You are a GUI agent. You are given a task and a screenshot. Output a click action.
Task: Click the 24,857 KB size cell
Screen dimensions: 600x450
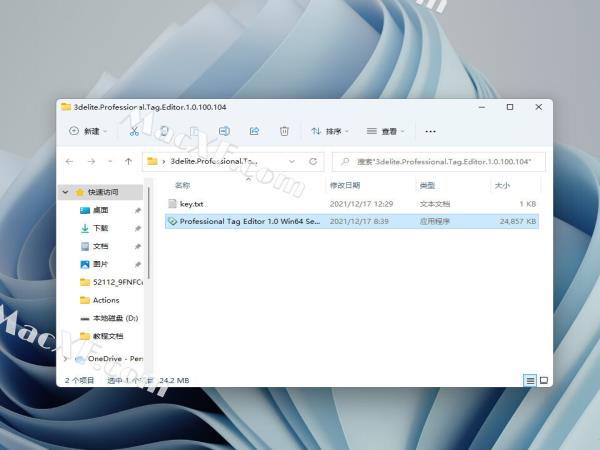click(518, 221)
